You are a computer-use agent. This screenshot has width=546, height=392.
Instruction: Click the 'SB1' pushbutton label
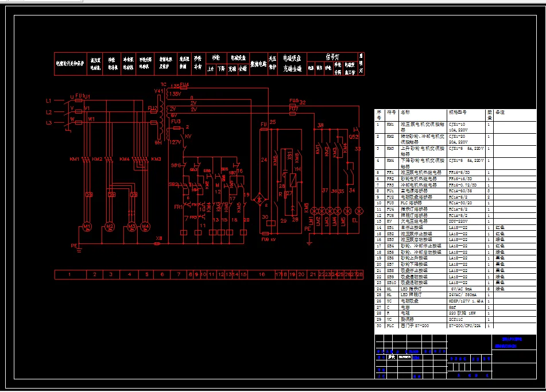(175, 165)
